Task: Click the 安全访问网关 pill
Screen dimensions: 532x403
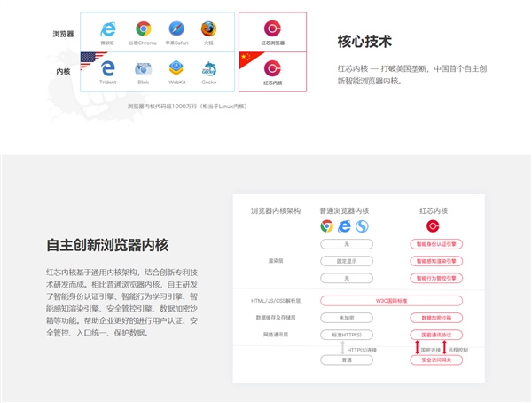Action: point(436,360)
